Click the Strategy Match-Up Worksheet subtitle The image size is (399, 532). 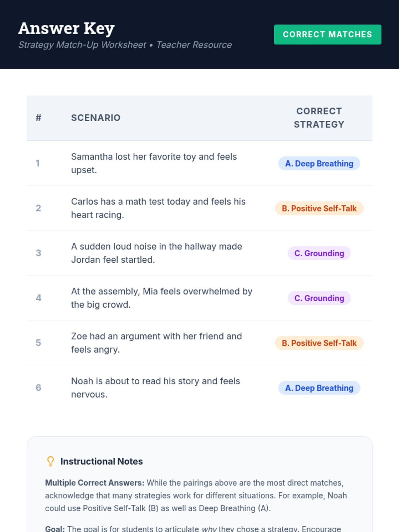pos(125,45)
